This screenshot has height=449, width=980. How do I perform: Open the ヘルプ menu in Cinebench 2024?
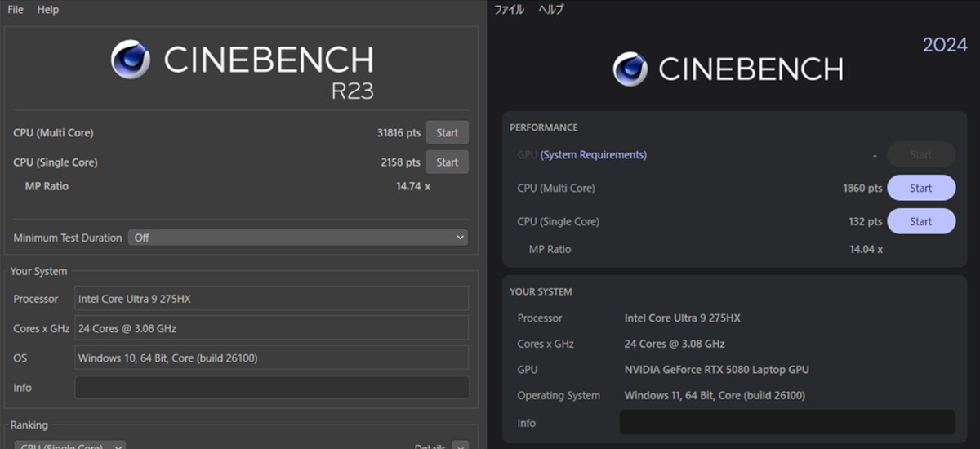[x=551, y=10]
